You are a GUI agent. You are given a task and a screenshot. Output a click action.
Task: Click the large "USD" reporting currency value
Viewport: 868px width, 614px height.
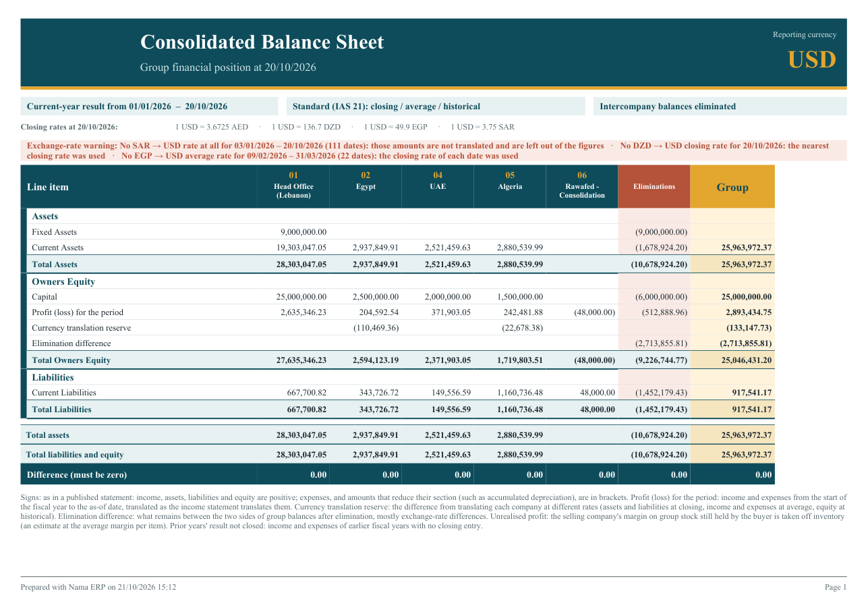pos(812,60)
